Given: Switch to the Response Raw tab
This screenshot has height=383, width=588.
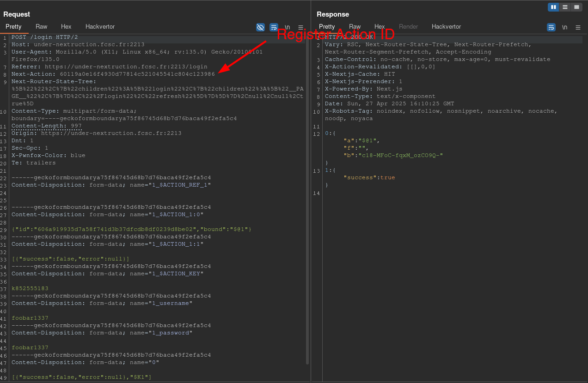Looking at the screenshot, I should [x=355, y=27].
